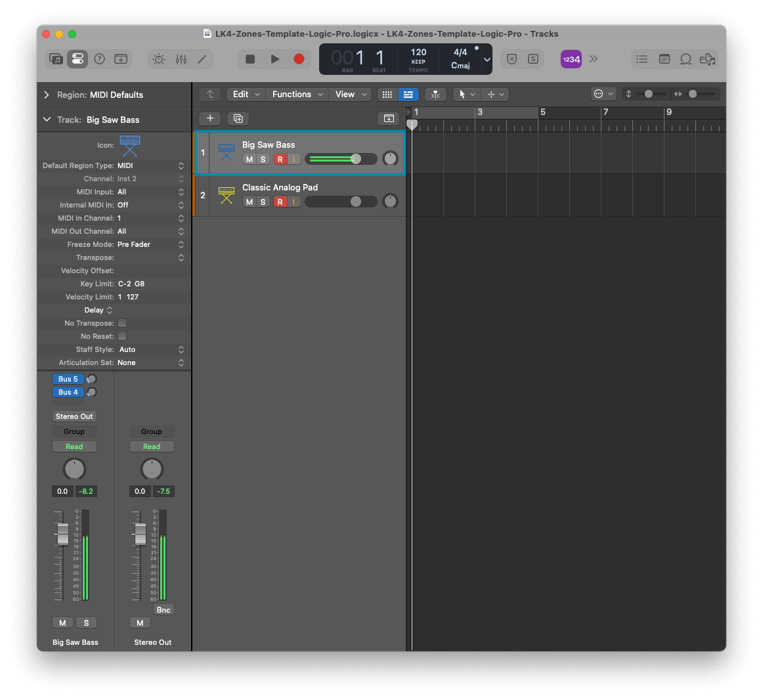763x700 pixels.
Task: Start recording with the red Record button
Action: pos(299,59)
